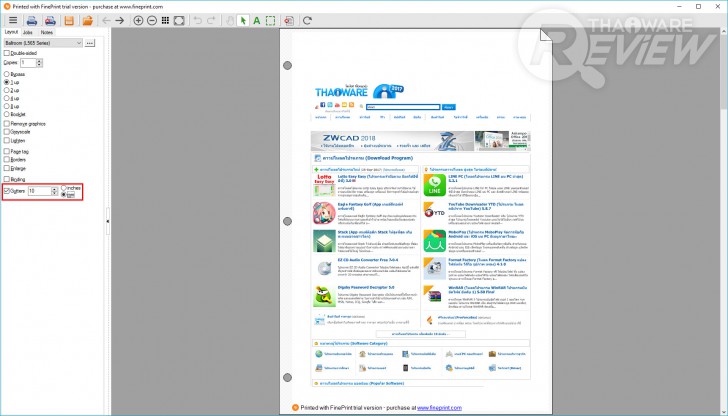Open the hamburger menu in the toolbar
Image resolution: width=728 pixels, height=416 pixels.
(x=13, y=20)
